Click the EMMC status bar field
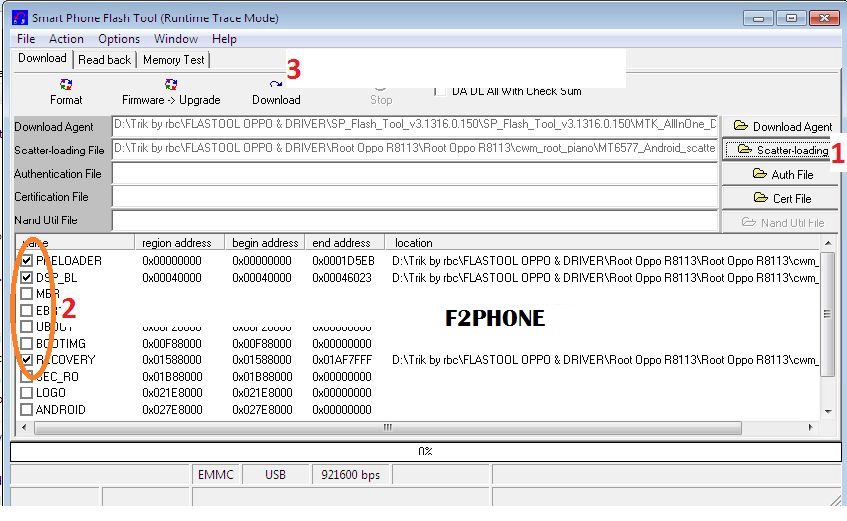The image size is (847, 521). tap(216, 475)
